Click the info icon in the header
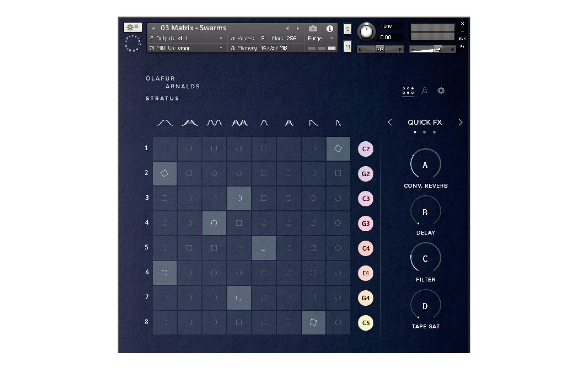The image size is (588, 368). (x=330, y=28)
